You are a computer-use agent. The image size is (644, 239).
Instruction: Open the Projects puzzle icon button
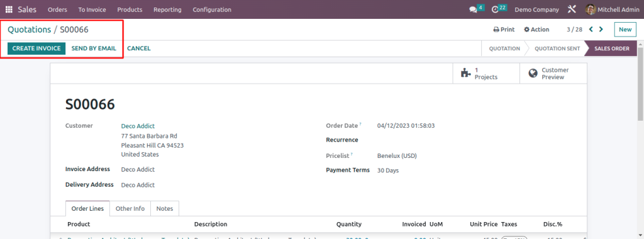pos(486,74)
